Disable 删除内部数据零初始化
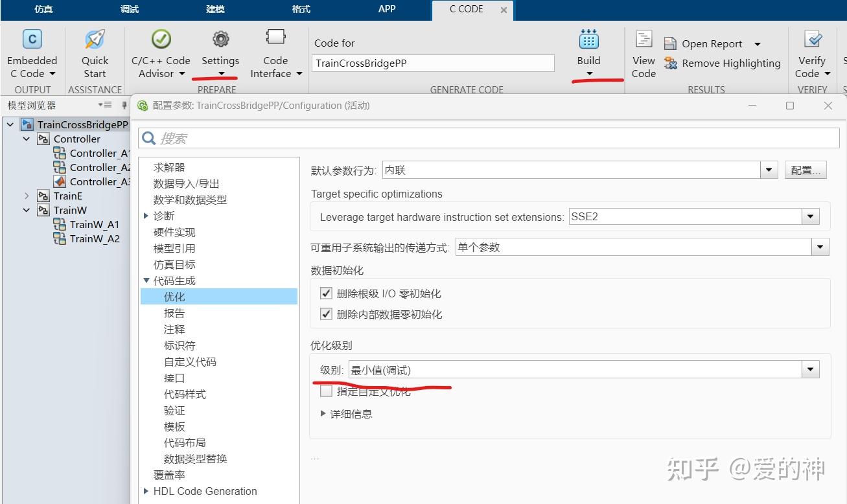 point(326,314)
